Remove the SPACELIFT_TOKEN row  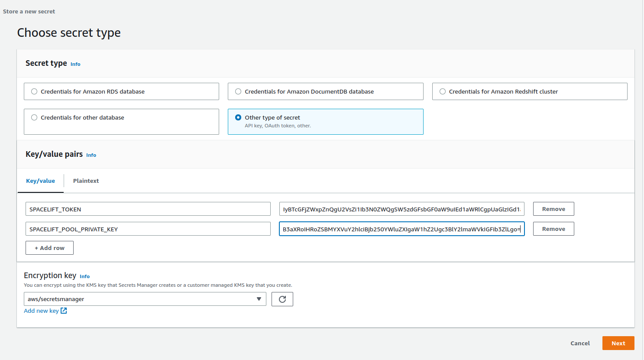click(x=553, y=209)
